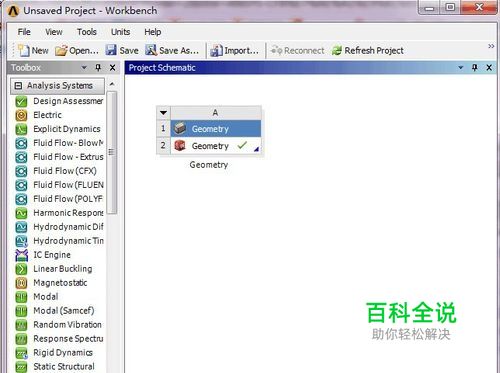Click the Refresh Project button text
The height and width of the screenshot is (373, 500).
(x=374, y=51)
